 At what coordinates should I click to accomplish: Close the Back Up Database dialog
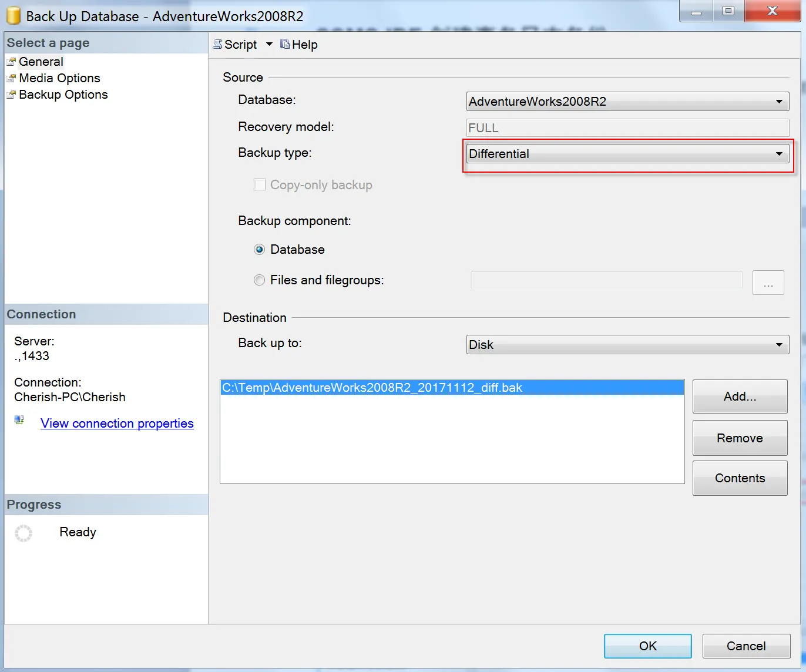click(773, 11)
